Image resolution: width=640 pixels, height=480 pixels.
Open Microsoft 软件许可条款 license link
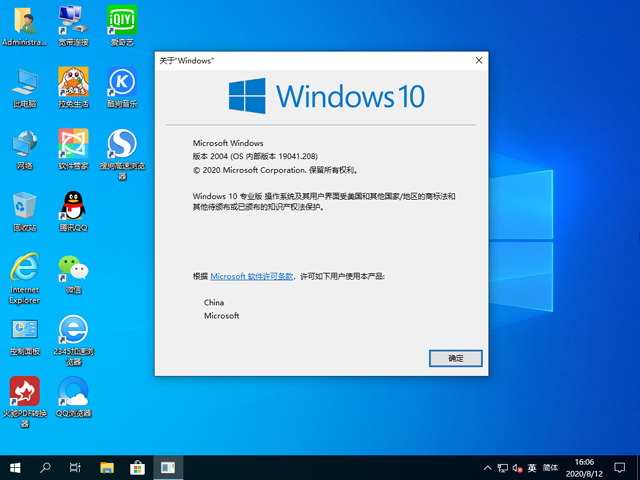[x=251, y=276]
